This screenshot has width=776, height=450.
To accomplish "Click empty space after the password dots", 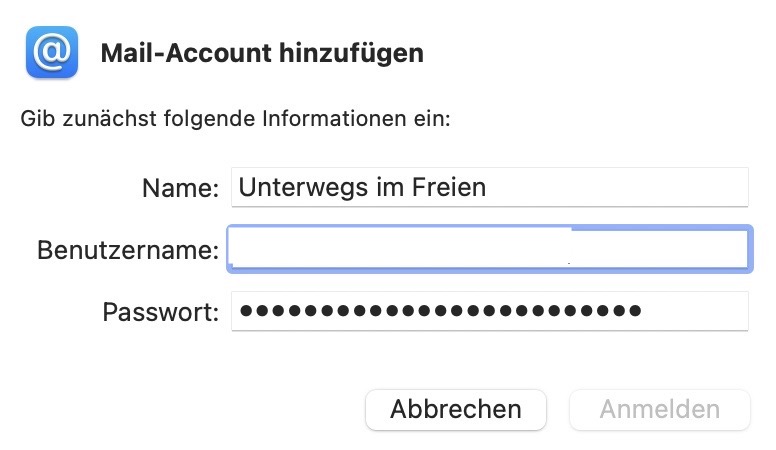I will 695,311.
